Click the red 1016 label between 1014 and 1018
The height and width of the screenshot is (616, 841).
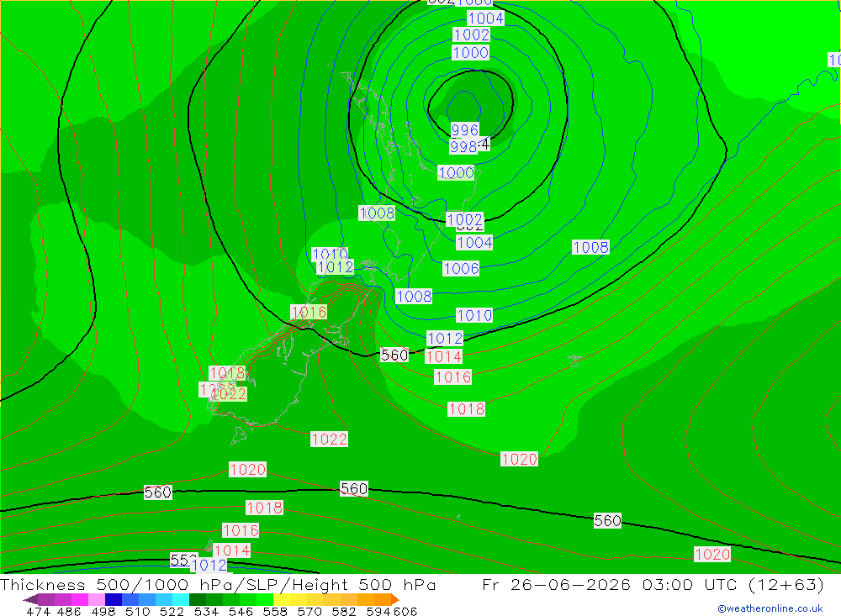453,376
